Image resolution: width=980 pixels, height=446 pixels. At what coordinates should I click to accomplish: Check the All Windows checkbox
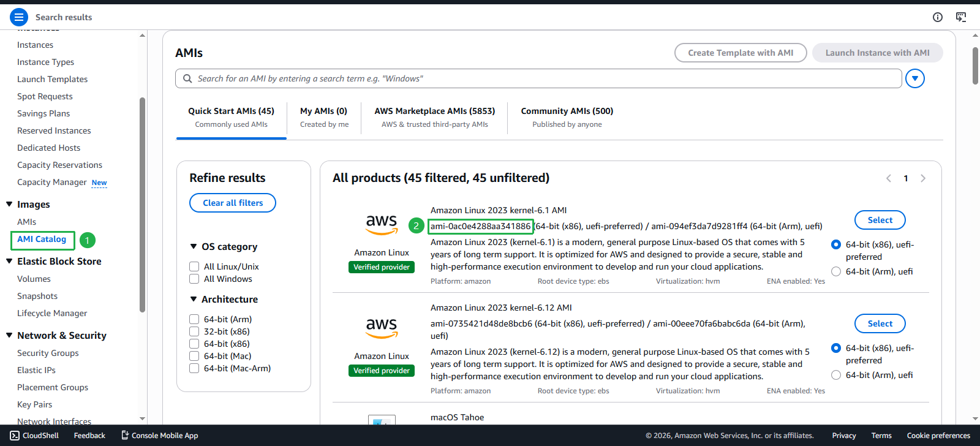point(194,279)
